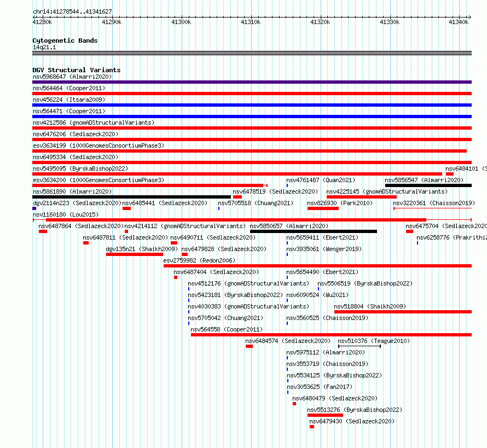Click nsv5423181 (ByrskaBishop2022) label
Screen dimensions: 487x448
tap(235, 295)
